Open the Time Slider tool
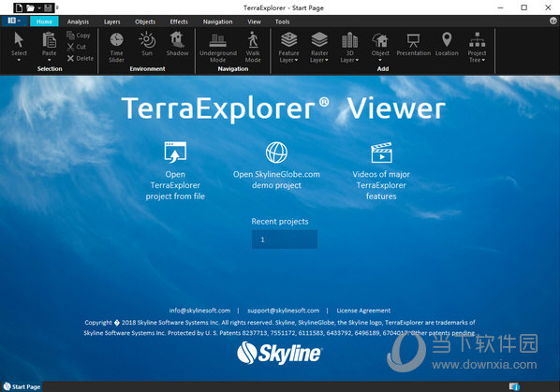The width and height of the screenshot is (560, 392). pos(116,47)
